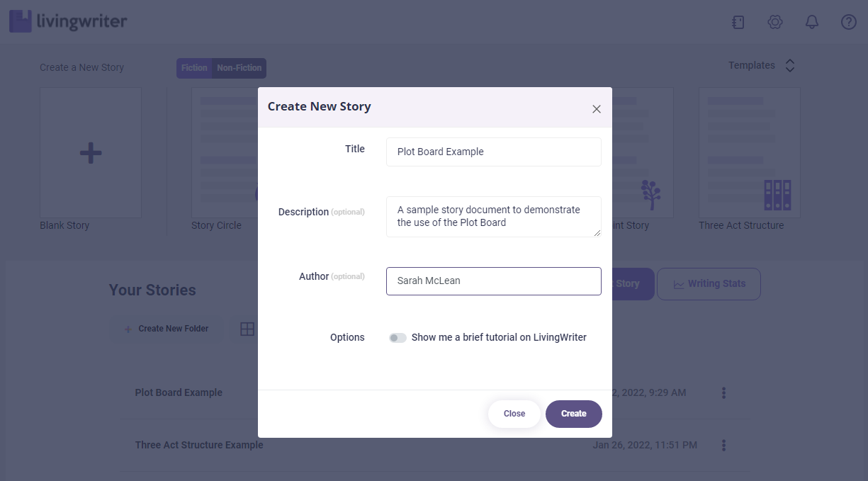868x481 pixels.
Task: Click the Author input field
Action: pos(493,281)
